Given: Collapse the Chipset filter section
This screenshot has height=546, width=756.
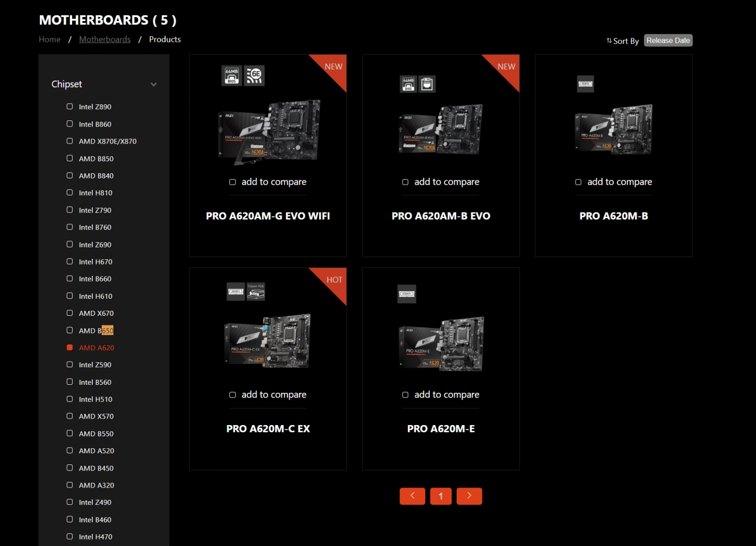Looking at the screenshot, I should coord(154,85).
